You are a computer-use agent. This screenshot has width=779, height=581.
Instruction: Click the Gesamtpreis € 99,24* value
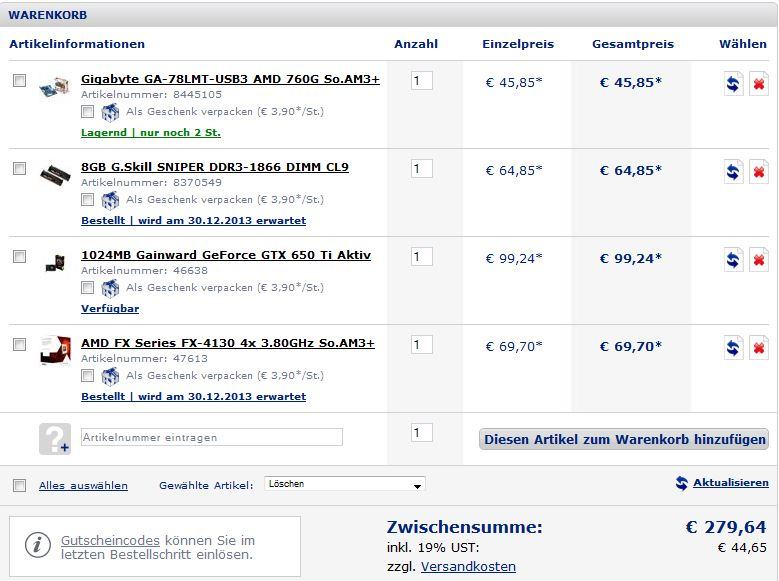click(631, 258)
